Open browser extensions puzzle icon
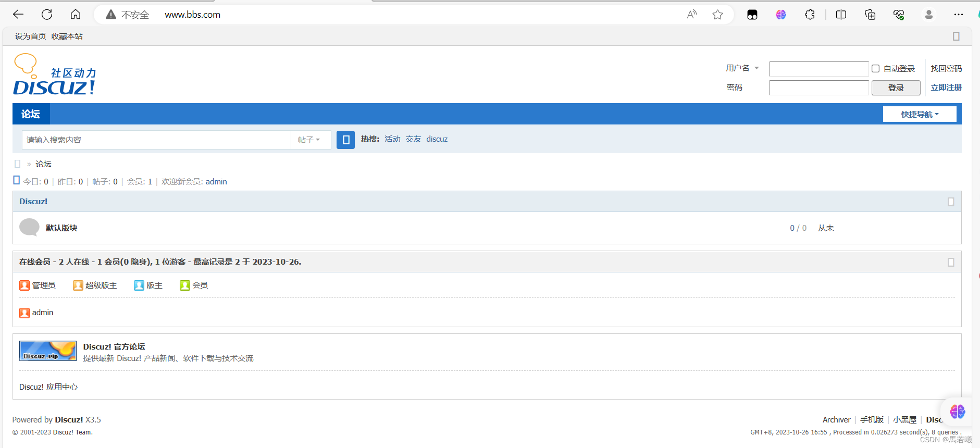980x448 pixels. pyautogui.click(x=810, y=15)
